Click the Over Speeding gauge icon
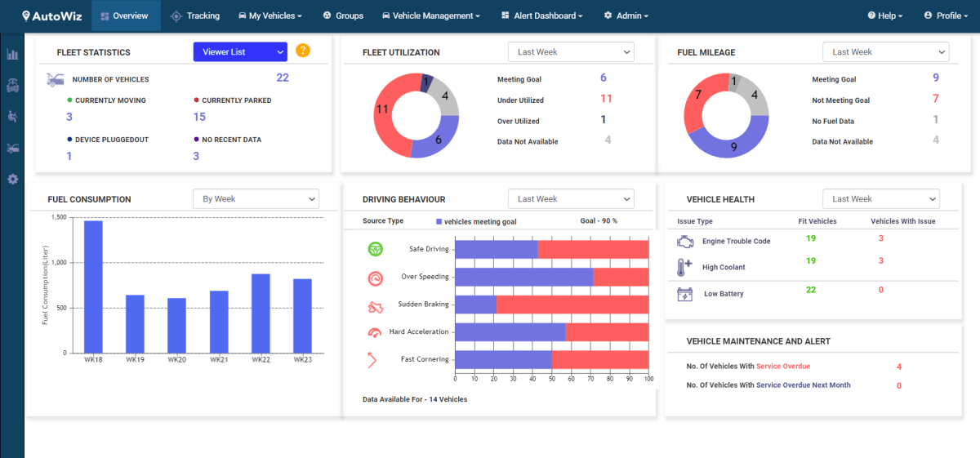 coord(376,278)
